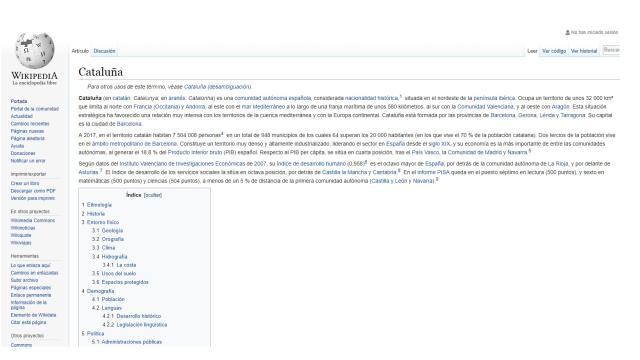
Task: Open Wikimedia Commons project link
Action: [33, 220]
